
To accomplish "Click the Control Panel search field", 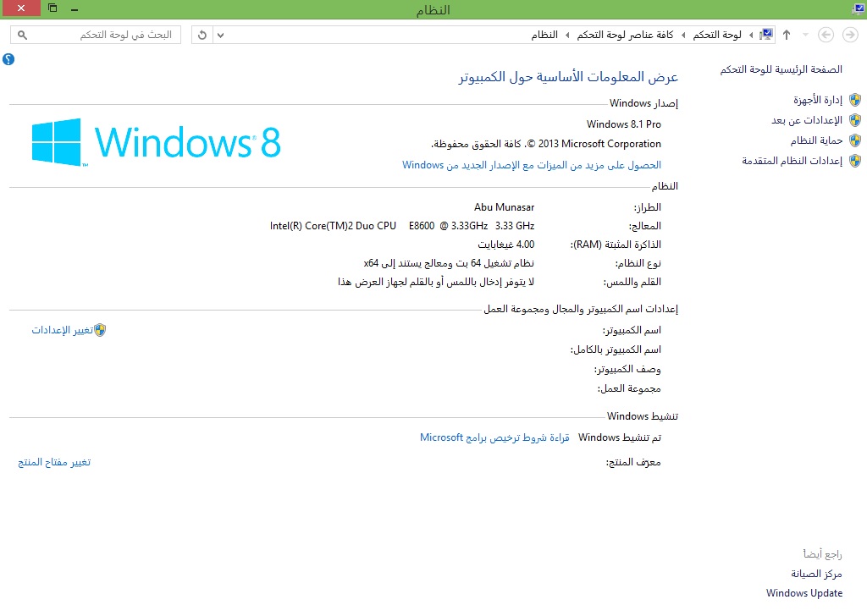I will [x=102, y=35].
